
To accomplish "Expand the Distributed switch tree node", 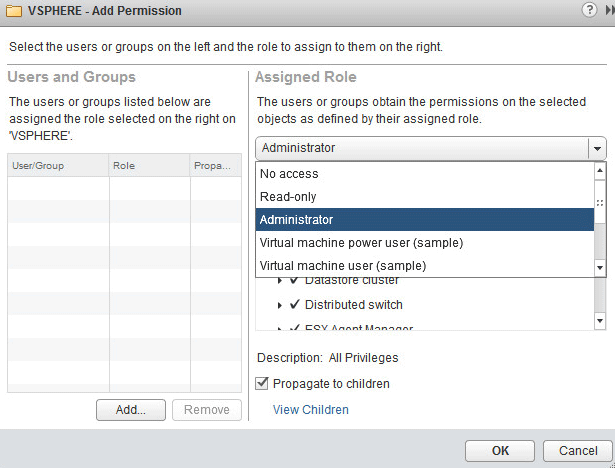I will [279, 305].
